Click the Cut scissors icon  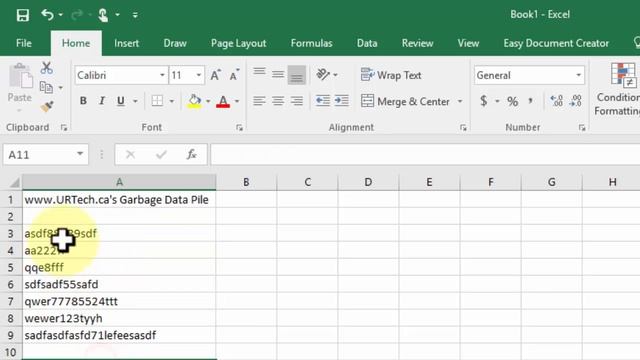(47, 68)
